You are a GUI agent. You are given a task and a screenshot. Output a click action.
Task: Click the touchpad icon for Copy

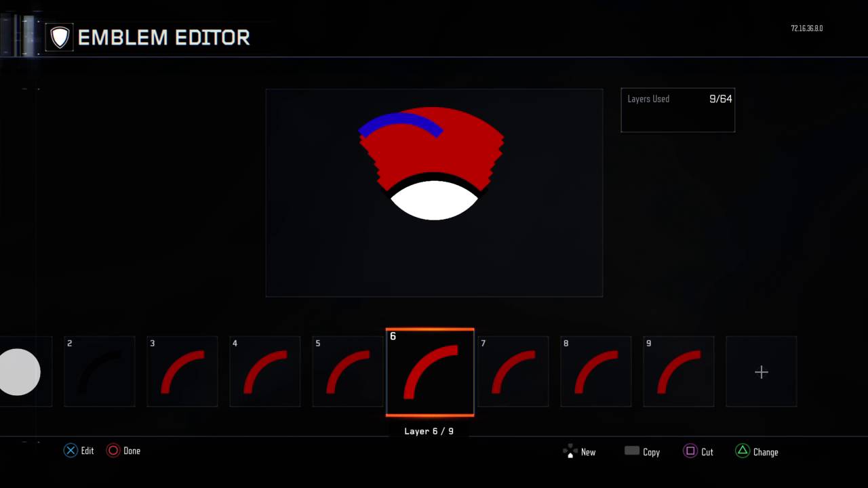(632, 451)
